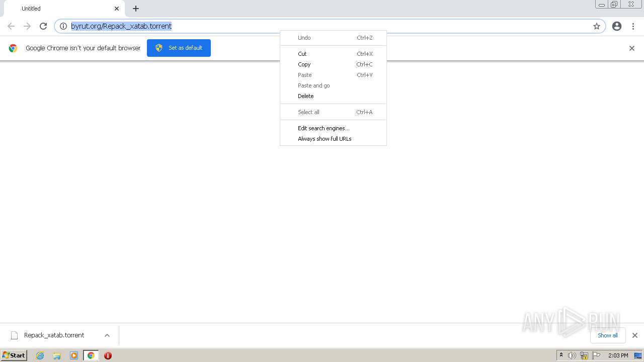This screenshot has height=362, width=644.
Task: Click the browser forward arrow
Action: [x=27, y=26]
